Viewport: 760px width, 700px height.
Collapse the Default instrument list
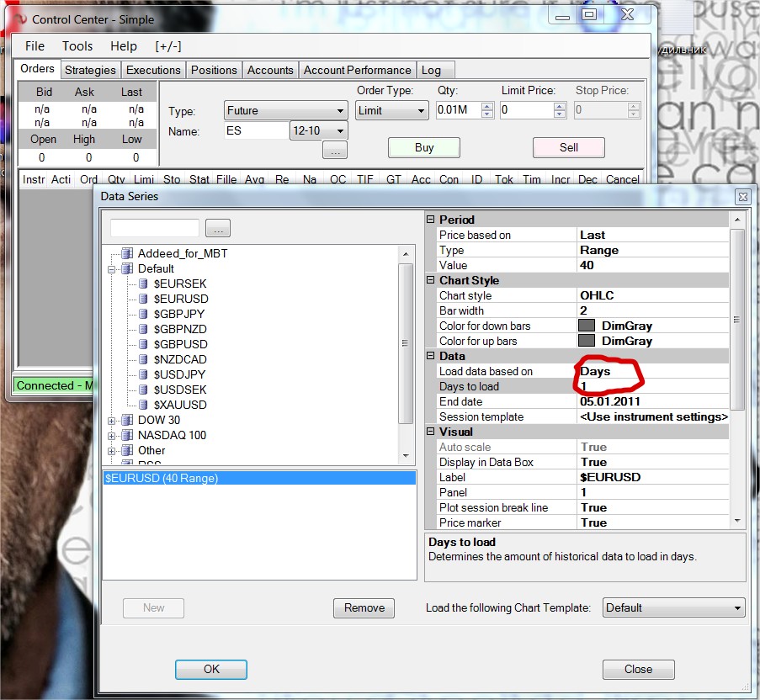(111, 269)
